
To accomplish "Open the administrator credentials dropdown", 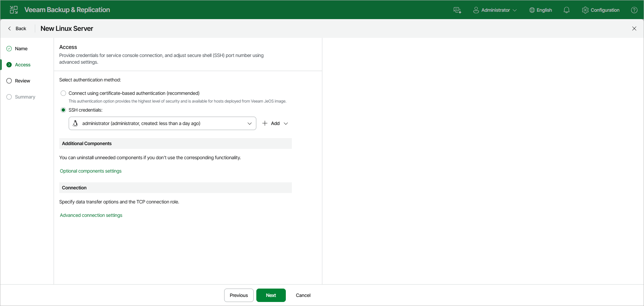I will (x=163, y=123).
